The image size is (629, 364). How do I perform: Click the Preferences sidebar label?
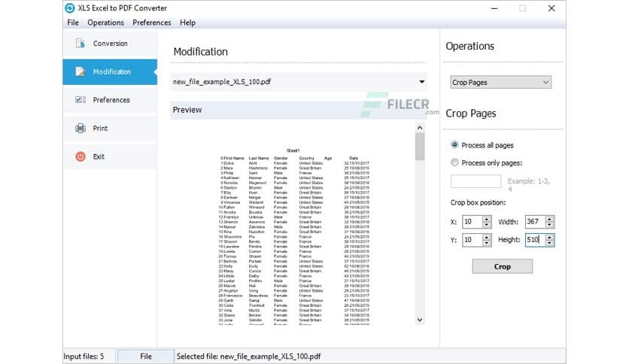pos(111,100)
